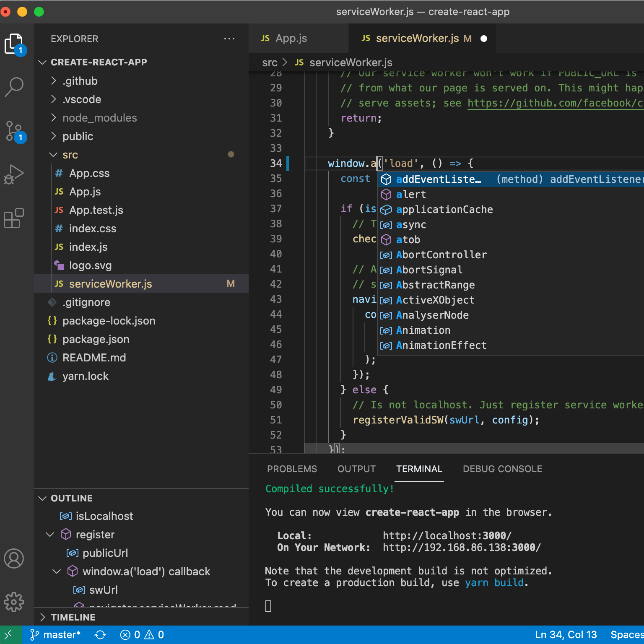Image resolution: width=644 pixels, height=644 pixels.
Task: Open the Manage gear icon
Action: [14, 602]
